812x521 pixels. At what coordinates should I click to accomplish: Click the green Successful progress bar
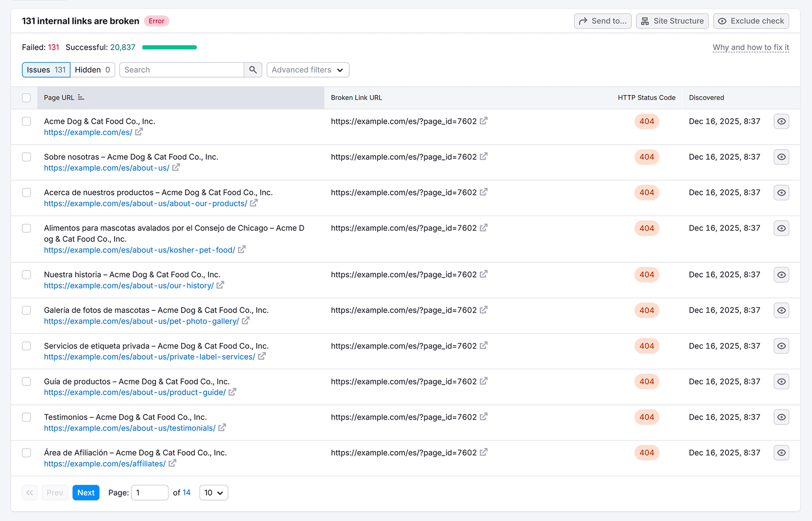point(169,47)
